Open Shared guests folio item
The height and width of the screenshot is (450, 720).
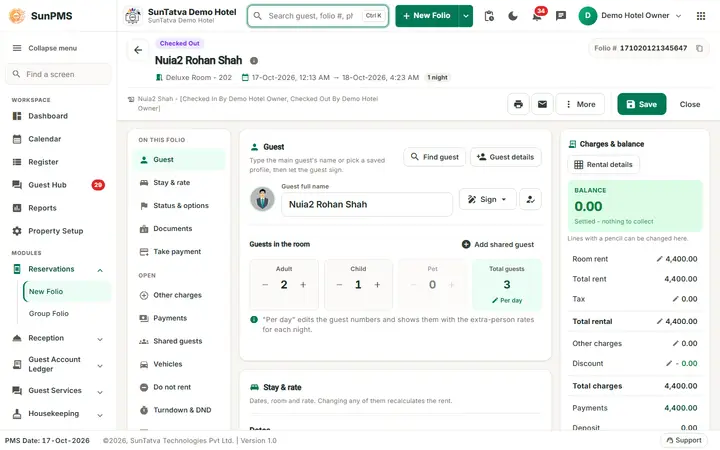pos(179,341)
